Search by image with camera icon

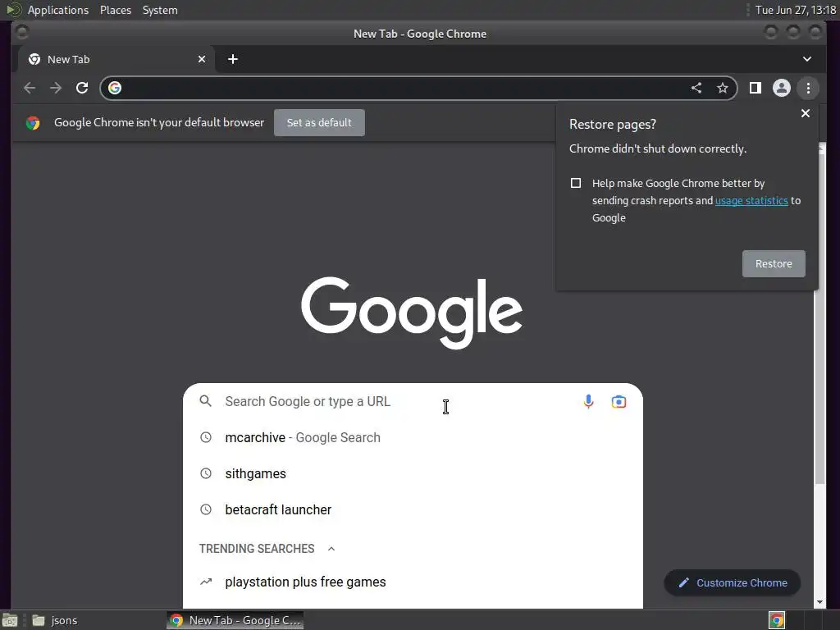[x=619, y=401]
